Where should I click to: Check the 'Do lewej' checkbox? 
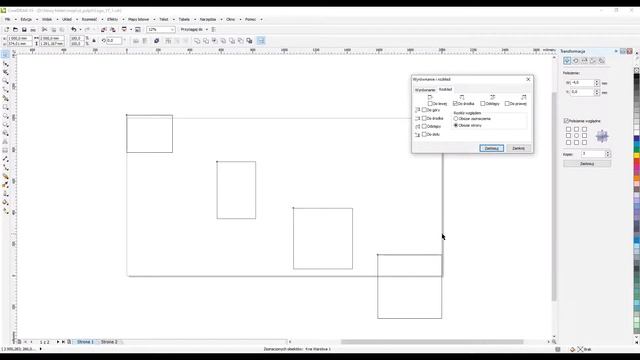click(430, 104)
